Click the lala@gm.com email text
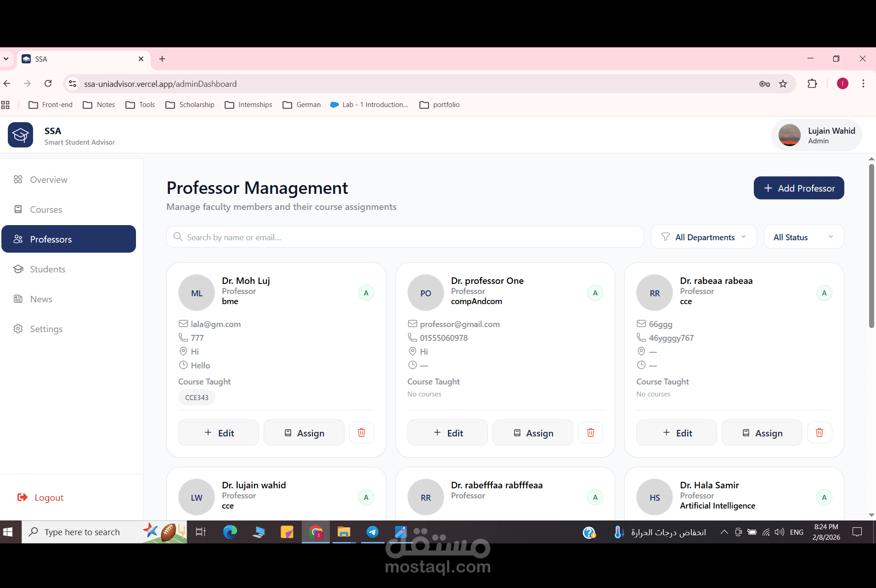Screen dimensions: 876x588 point(216,324)
